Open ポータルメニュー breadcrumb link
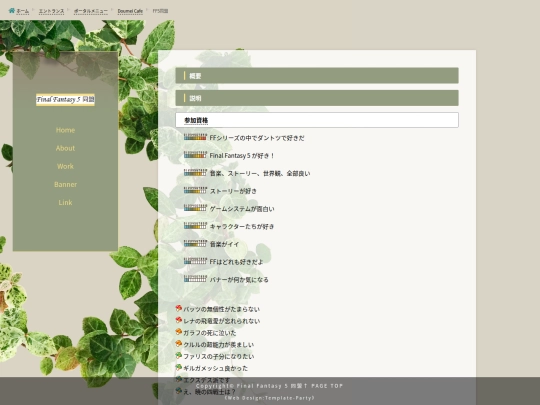The width and height of the screenshot is (540, 405). click(x=91, y=11)
